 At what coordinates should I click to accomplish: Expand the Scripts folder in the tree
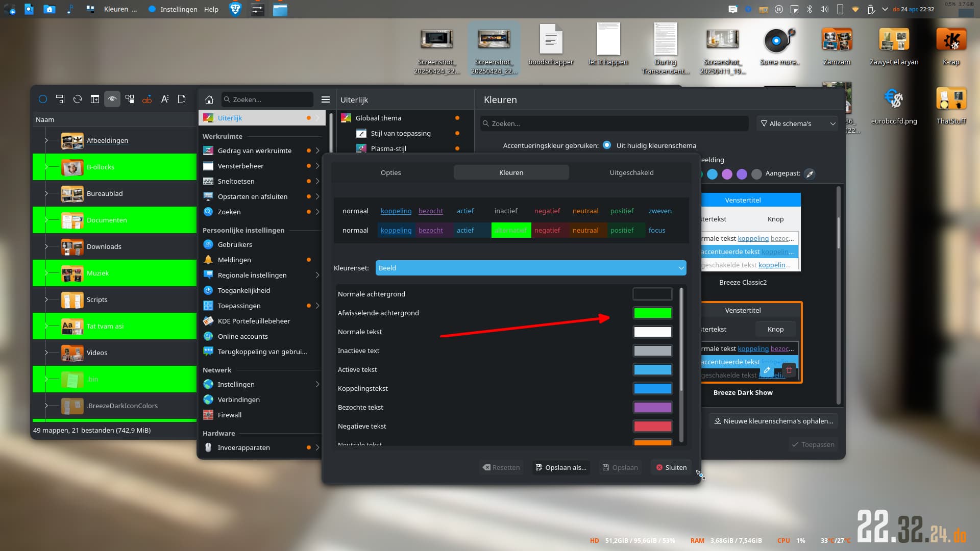(x=46, y=299)
